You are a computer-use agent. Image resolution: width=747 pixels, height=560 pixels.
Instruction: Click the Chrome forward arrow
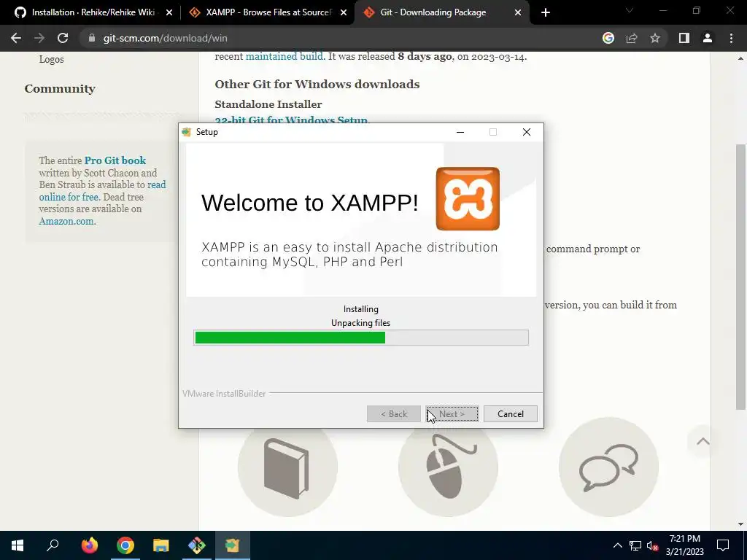39,38
